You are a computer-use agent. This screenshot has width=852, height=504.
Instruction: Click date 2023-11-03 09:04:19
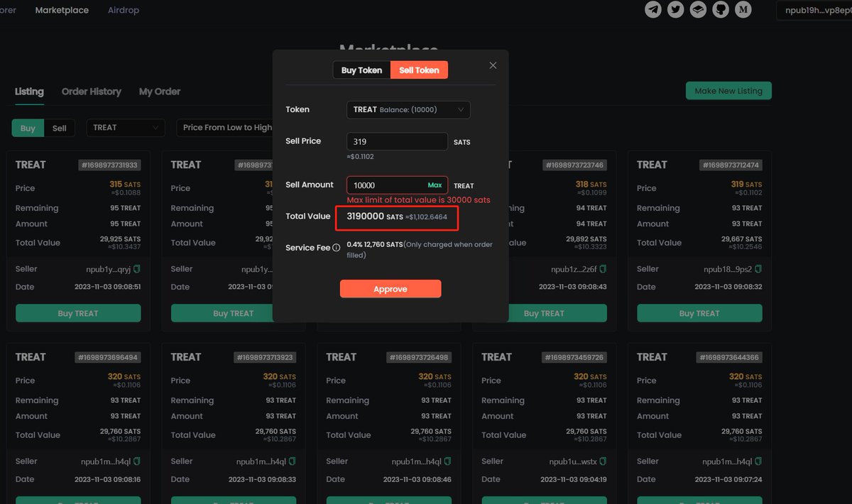pyautogui.click(x=573, y=479)
